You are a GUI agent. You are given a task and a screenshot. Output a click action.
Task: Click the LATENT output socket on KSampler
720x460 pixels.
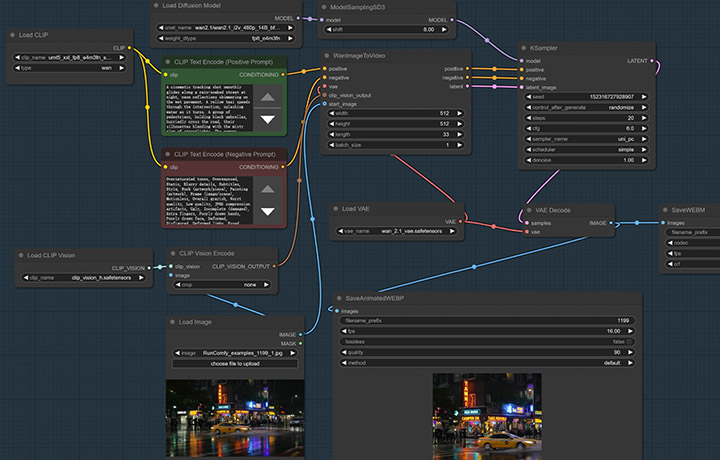point(653,60)
